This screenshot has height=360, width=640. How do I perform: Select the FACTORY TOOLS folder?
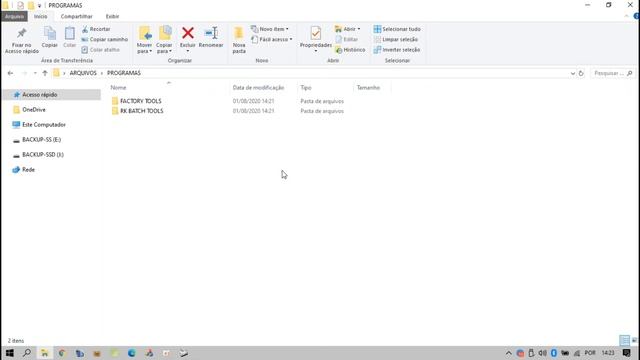141,101
